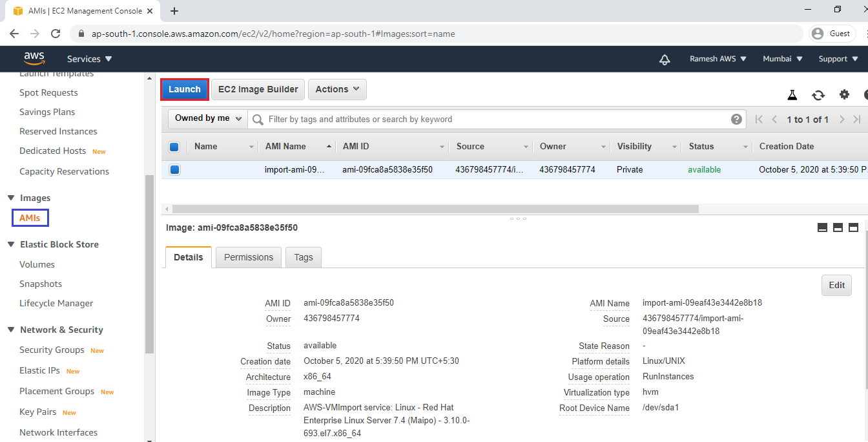Minimize the details pane layout icon
This screenshot has height=442, width=868.
(823, 227)
